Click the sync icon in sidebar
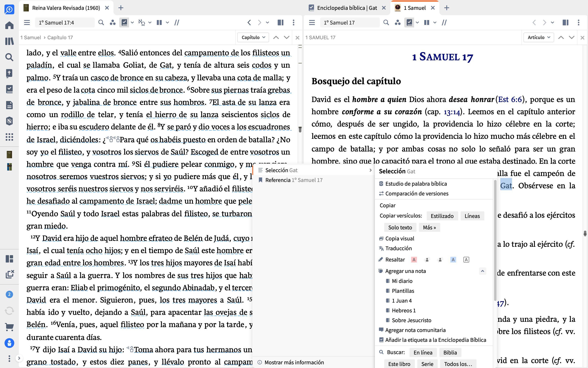 tap(9, 311)
